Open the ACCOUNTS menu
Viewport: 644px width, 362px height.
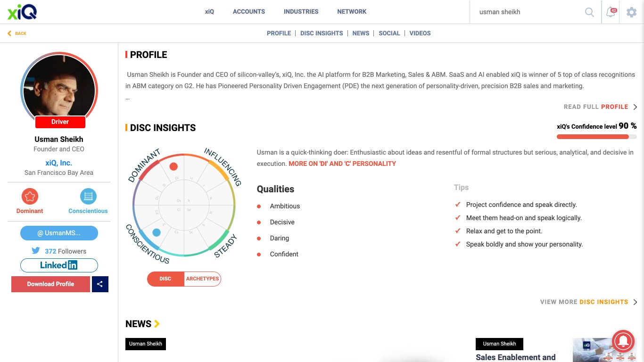(x=249, y=12)
